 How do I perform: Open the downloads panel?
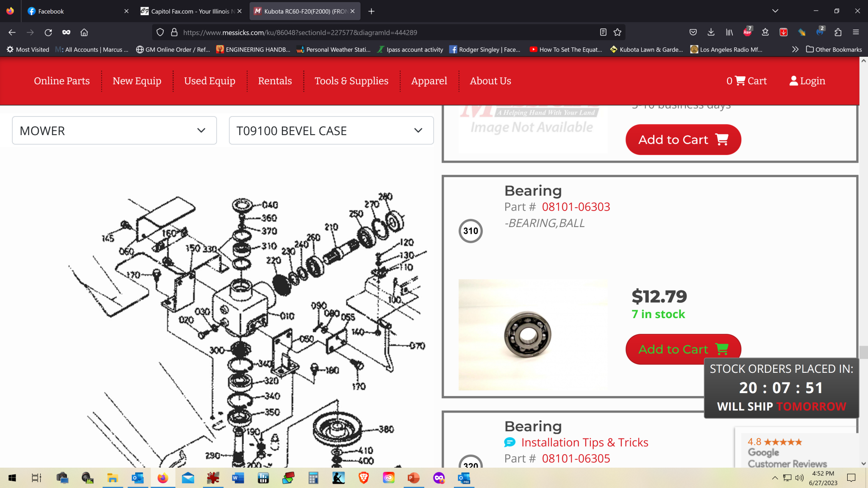[x=711, y=32]
